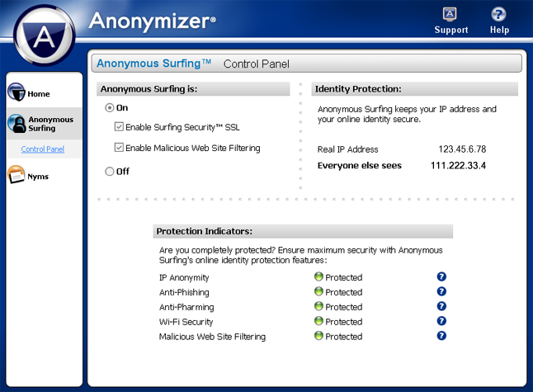Click the Home sidebar icon

click(x=17, y=93)
